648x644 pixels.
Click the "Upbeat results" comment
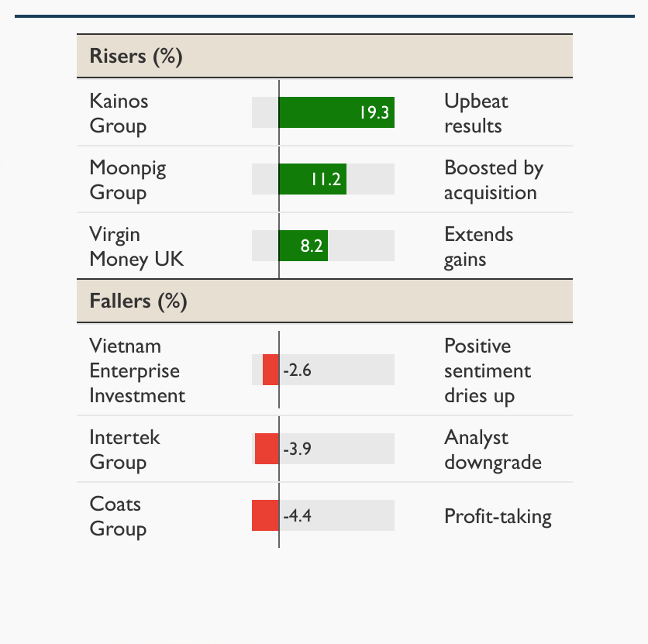(x=476, y=113)
